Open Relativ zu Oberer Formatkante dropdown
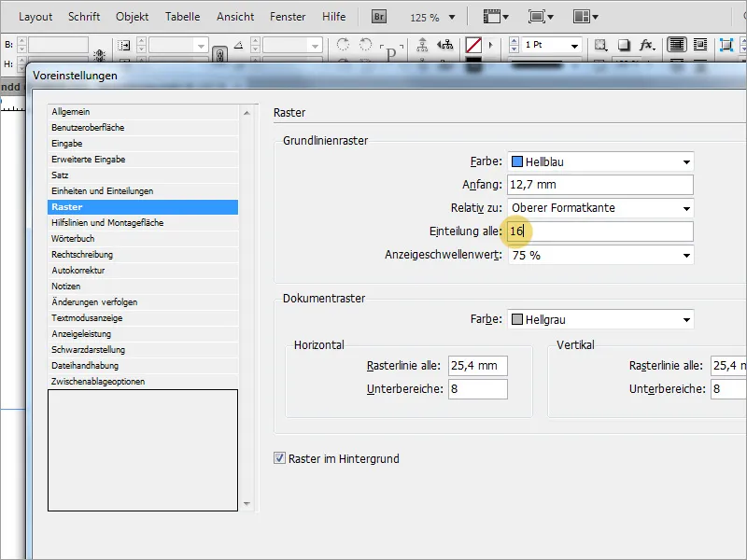Viewport: 747px width, 560px height. coord(600,208)
